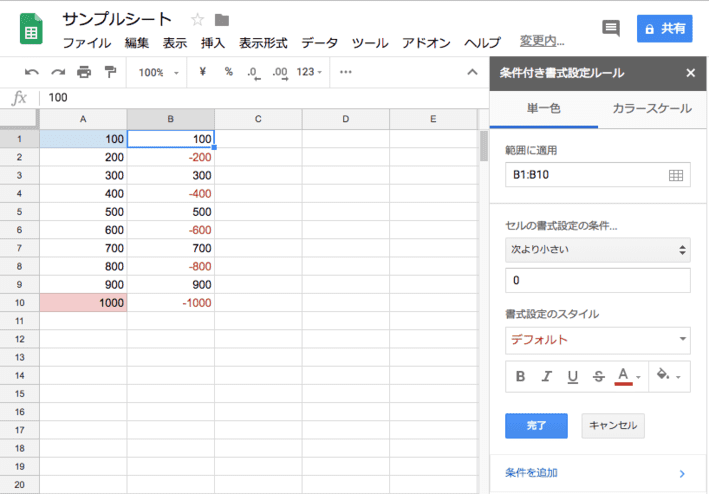The width and height of the screenshot is (709, 494).
Task: Switch to the カラースケール tab
Action: (x=651, y=108)
